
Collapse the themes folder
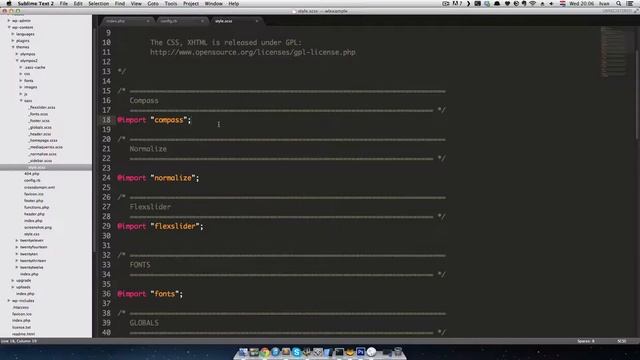[x=13, y=47]
